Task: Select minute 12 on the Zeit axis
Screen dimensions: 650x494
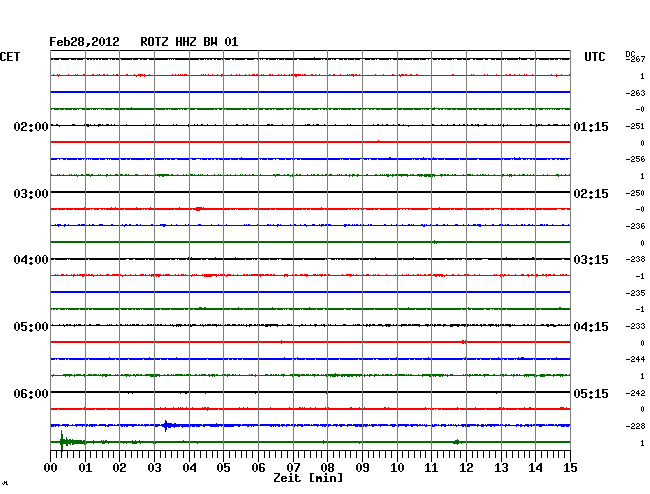Action: [466, 467]
